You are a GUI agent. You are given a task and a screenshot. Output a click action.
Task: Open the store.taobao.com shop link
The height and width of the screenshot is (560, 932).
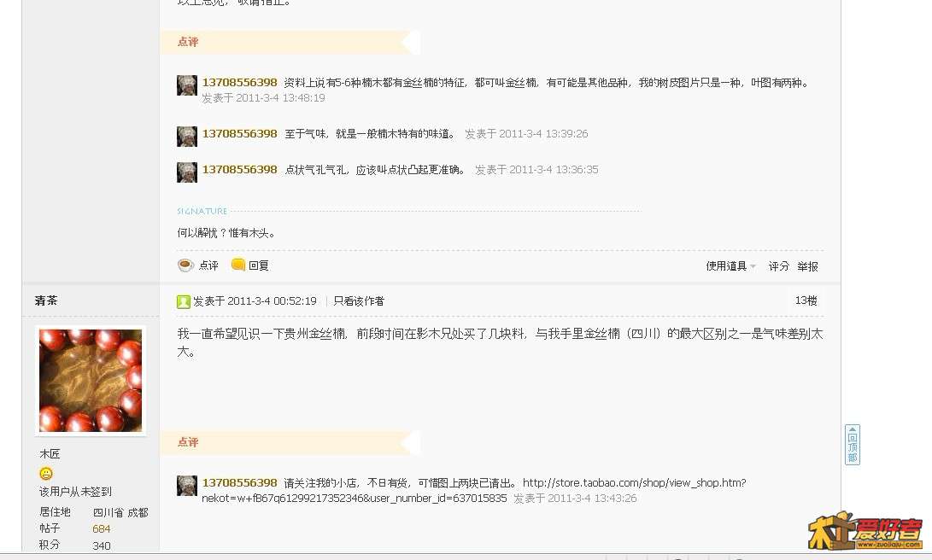tap(474, 491)
